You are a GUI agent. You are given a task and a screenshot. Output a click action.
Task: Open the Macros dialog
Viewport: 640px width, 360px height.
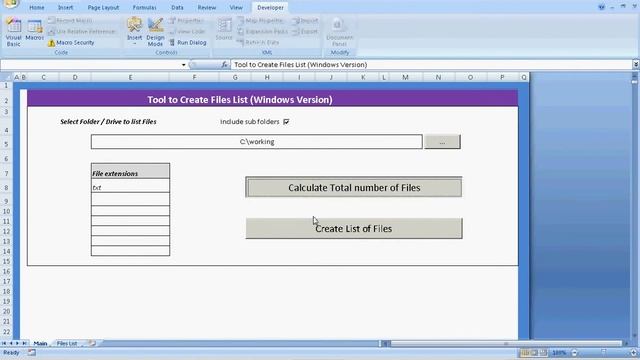tap(35, 29)
